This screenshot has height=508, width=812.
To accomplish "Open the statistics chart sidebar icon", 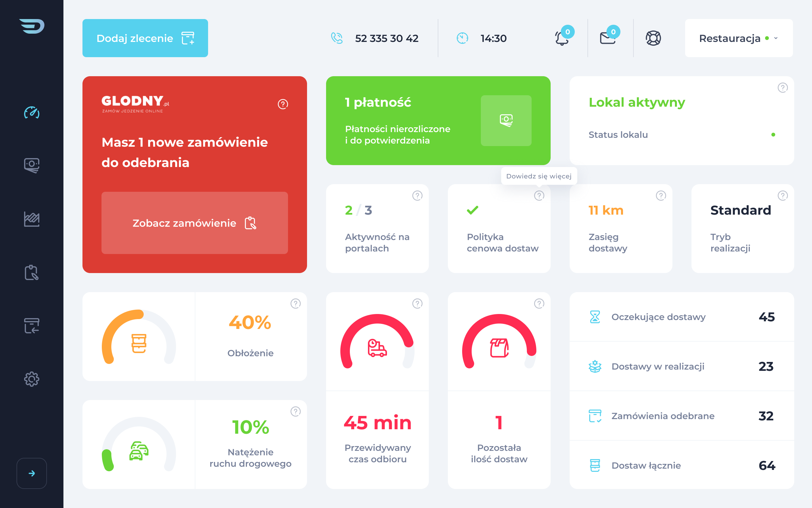I will [32, 219].
